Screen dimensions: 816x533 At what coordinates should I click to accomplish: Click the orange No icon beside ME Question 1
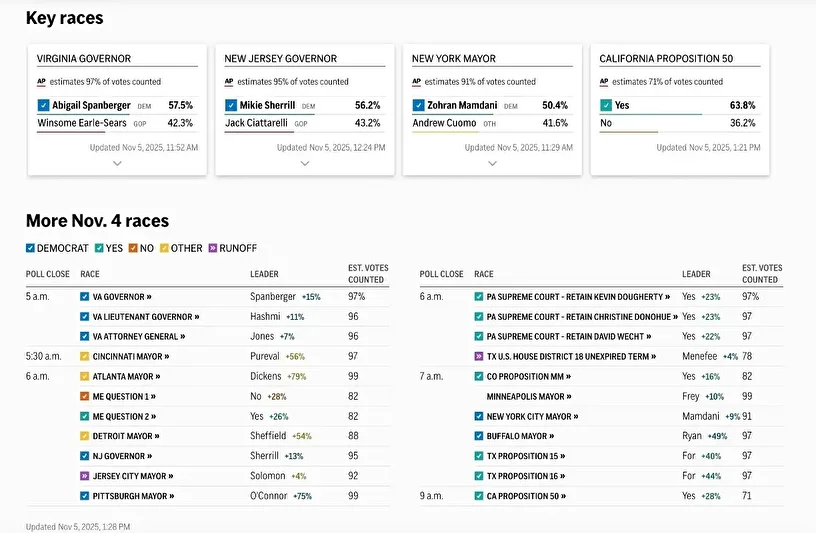85,396
